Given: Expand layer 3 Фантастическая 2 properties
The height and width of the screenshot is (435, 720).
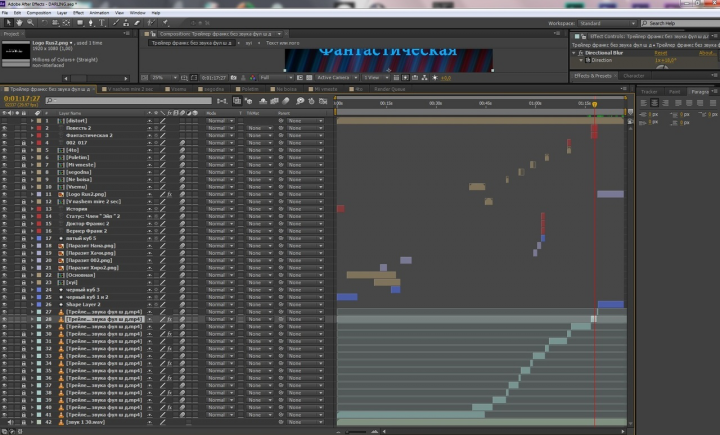Looking at the screenshot, I should tap(32, 136).
